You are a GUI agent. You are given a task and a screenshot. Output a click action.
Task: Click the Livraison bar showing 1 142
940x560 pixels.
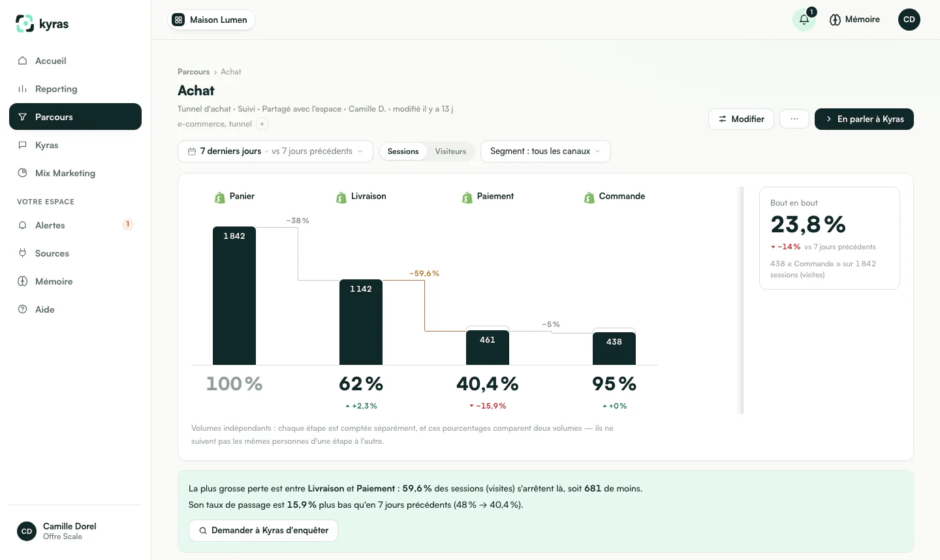361,322
